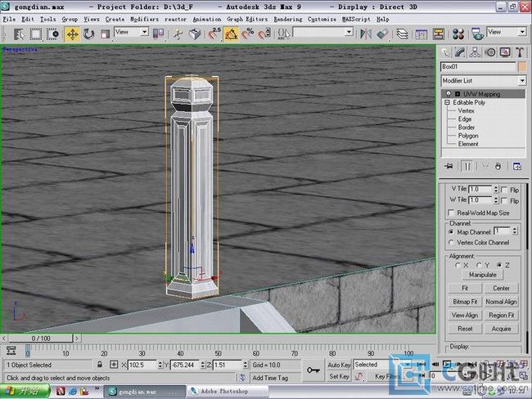Screen dimensions: 532x399
Task: Click Box01 object color swatch
Action: (x=522, y=67)
